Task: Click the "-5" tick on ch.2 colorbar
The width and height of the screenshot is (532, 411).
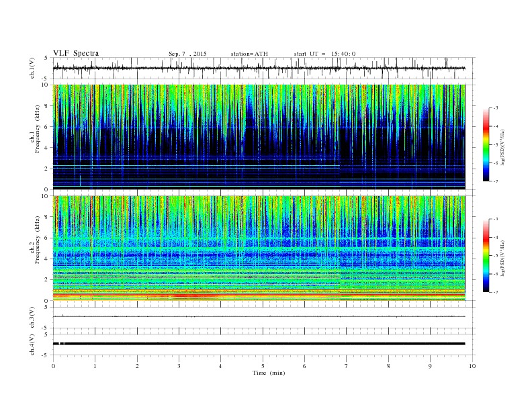Action: tap(496, 255)
